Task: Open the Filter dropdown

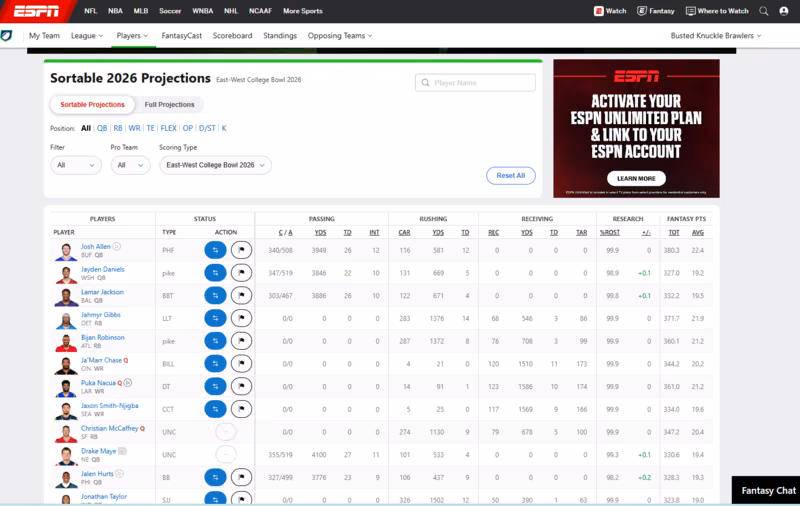Action: click(76, 165)
